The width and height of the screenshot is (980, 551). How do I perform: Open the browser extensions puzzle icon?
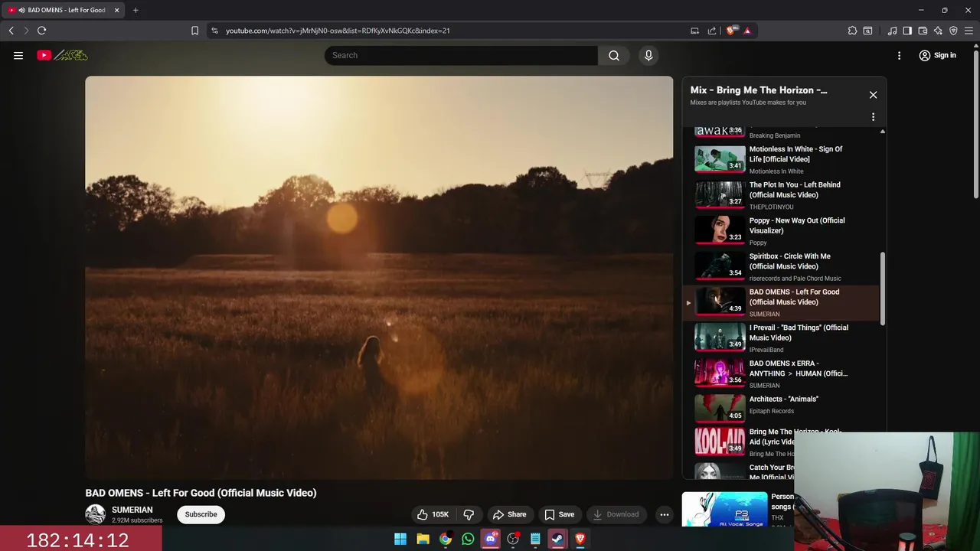(852, 31)
